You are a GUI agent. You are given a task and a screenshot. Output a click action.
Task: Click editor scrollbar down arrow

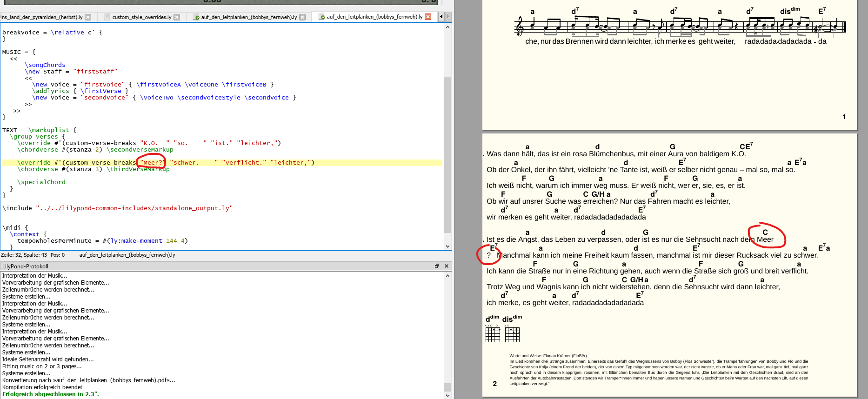[x=447, y=246]
